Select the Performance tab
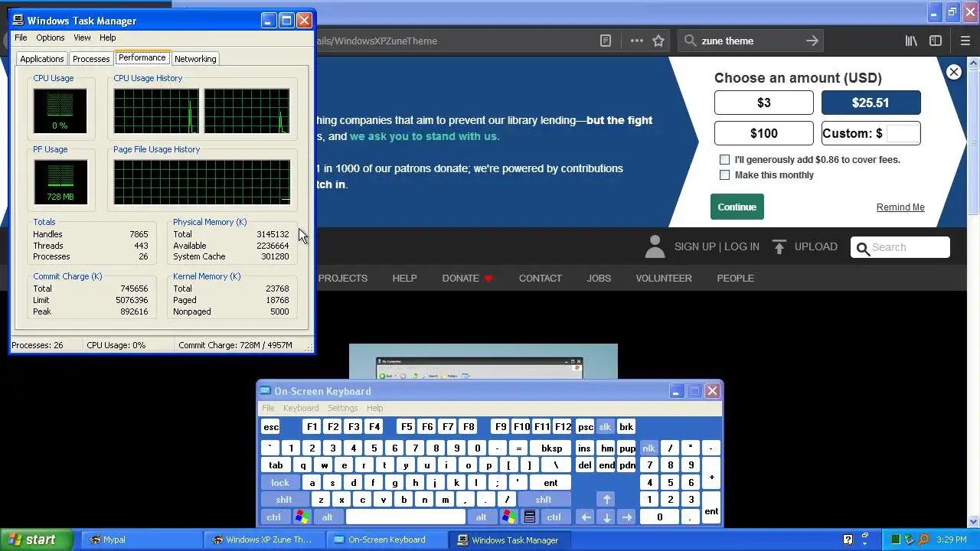The height and width of the screenshot is (551, 980). coord(142,58)
